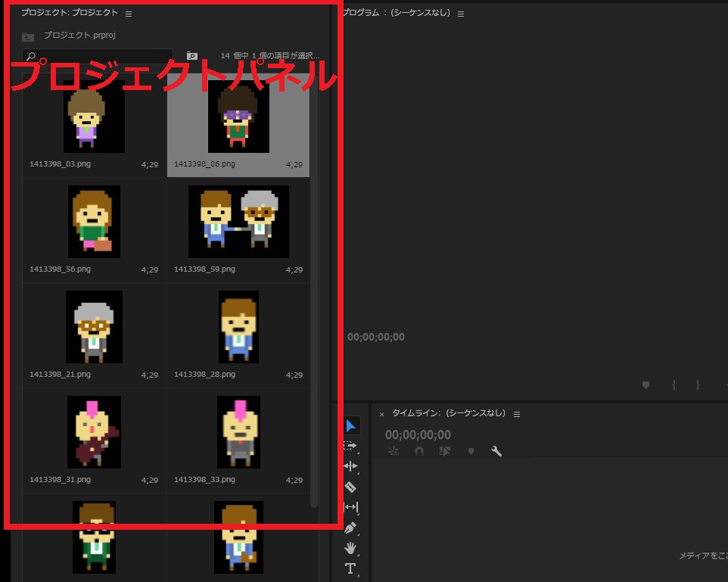
Task: Open the Project panel hamburger menu
Action: pyautogui.click(x=129, y=14)
